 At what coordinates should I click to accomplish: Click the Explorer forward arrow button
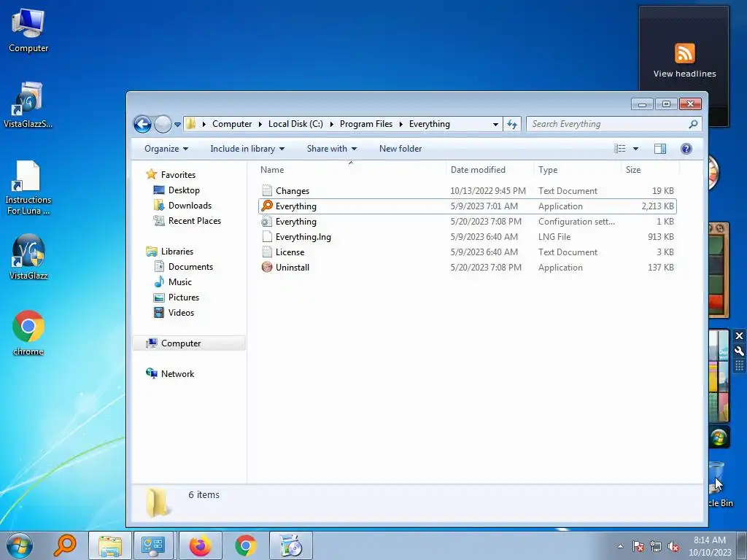[163, 124]
